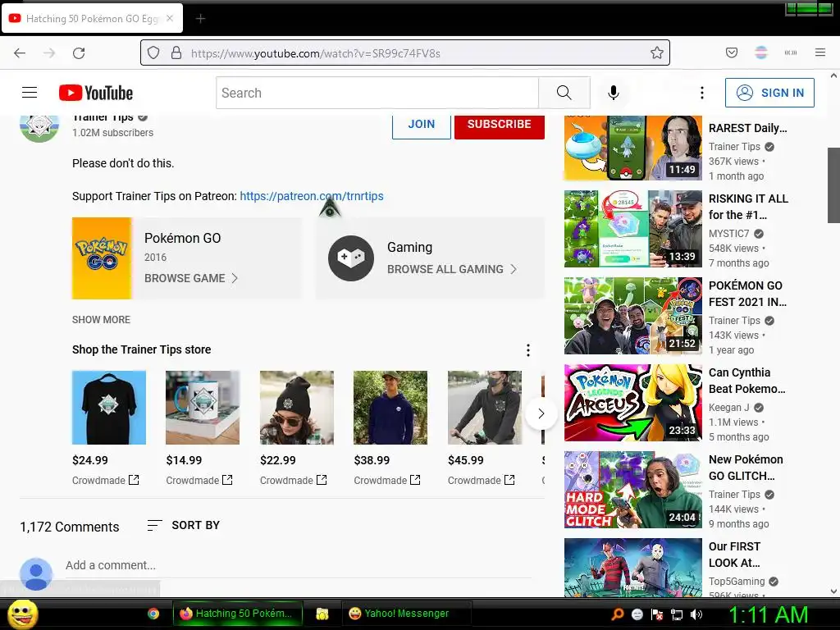840x630 pixels.
Task: Open the Pokémon GO game card image
Action: coord(102,258)
